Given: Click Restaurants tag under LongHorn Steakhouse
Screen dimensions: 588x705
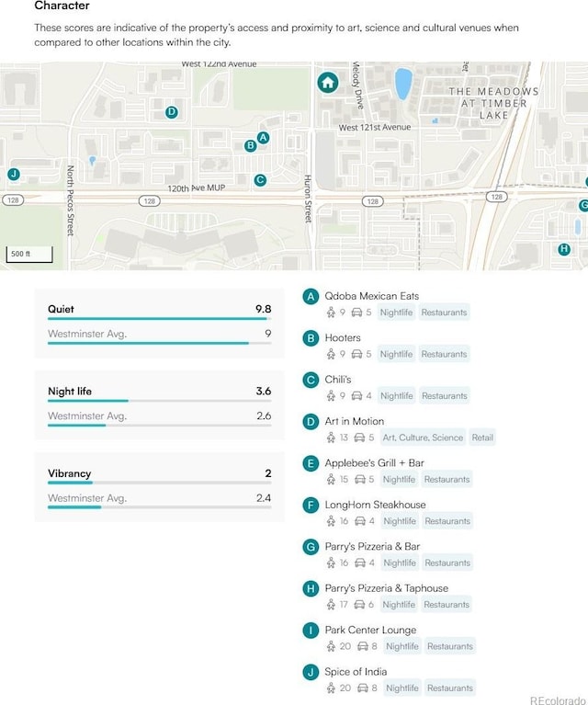Looking at the screenshot, I should [447, 521].
